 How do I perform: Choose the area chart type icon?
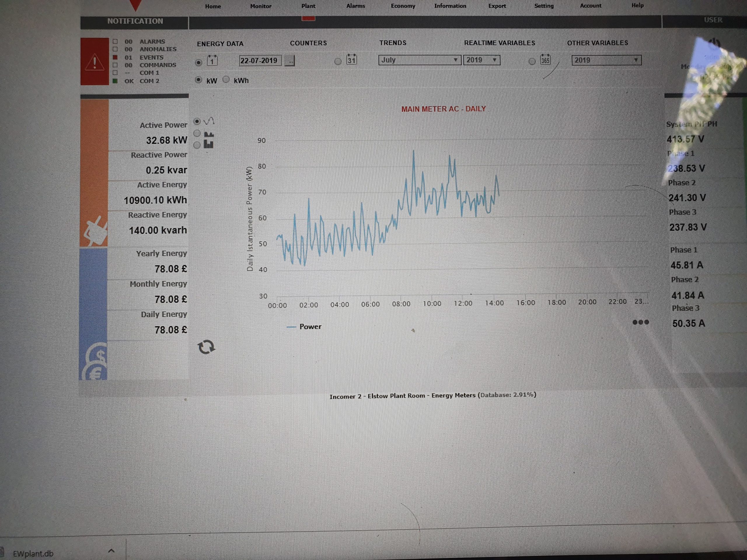[209, 134]
